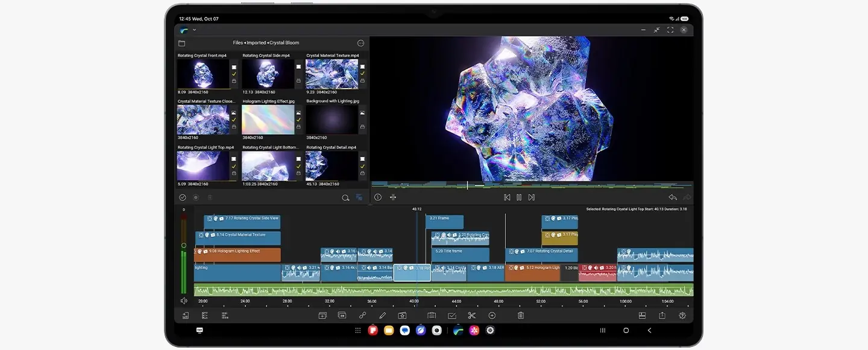
Task: Open the clip editor pencil tool
Action: coord(382,315)
